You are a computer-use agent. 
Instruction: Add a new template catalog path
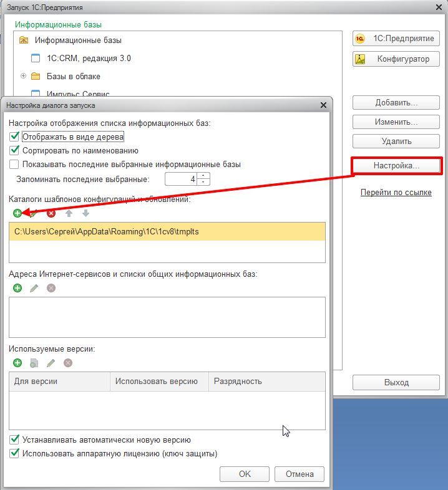click(17, 213)
